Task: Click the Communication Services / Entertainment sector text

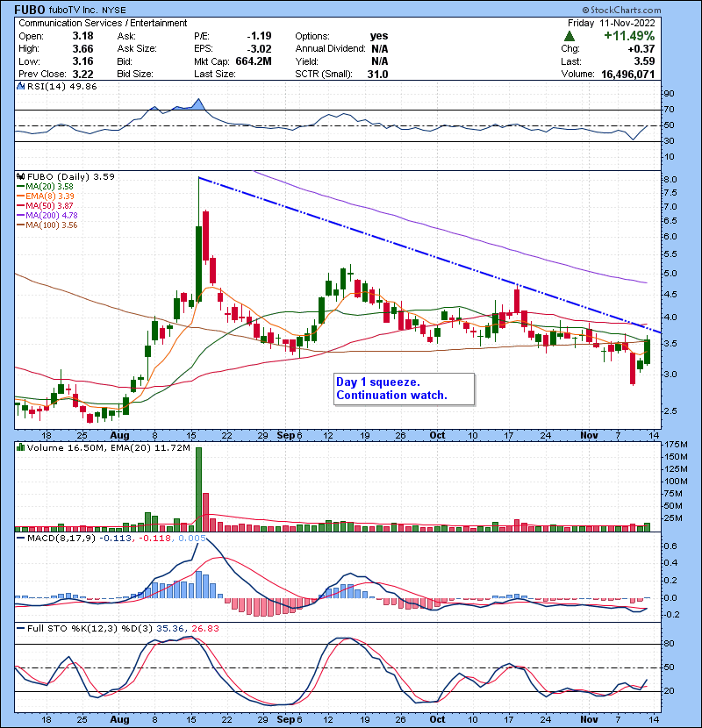Action: [x=103, y=23]
